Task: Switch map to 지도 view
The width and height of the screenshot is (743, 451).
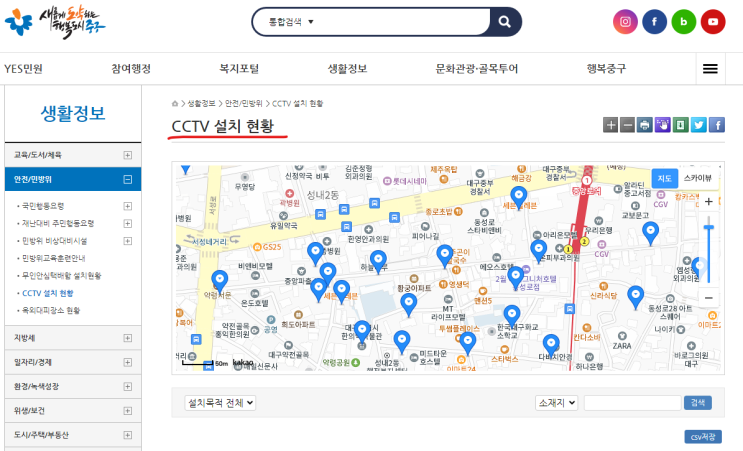Action: (664, 178)
